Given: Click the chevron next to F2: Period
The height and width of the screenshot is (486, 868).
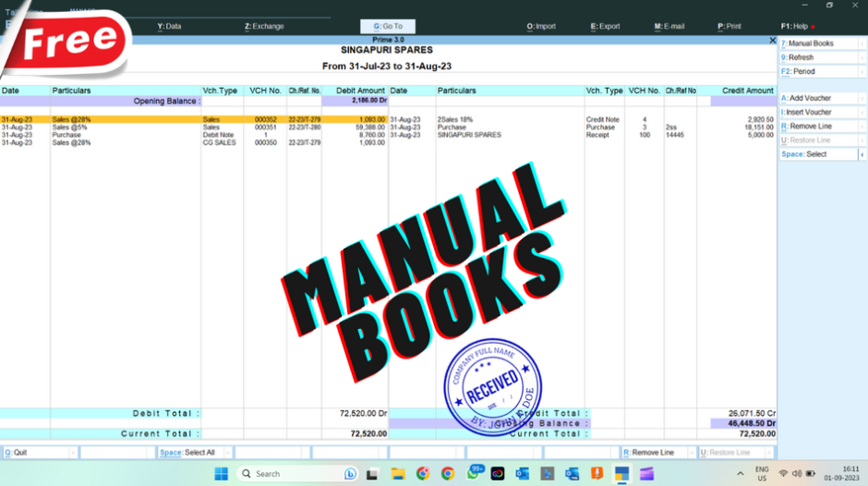Looking at the screenshot, I should [862, 71].
